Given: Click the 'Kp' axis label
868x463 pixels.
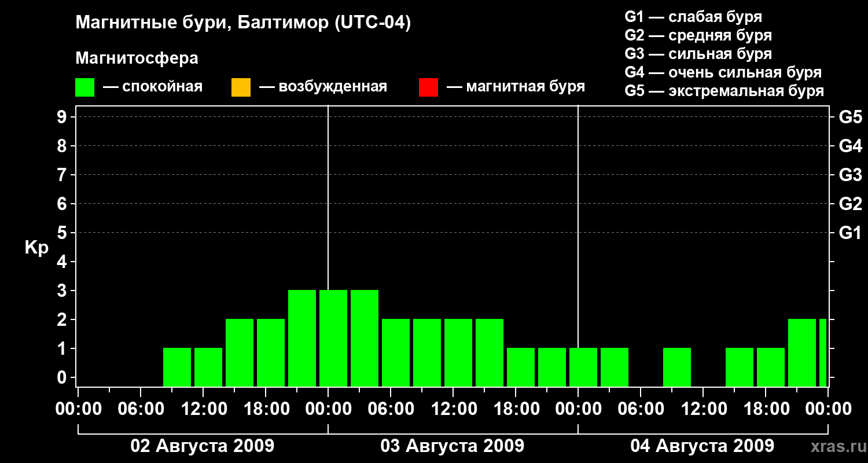Looking at the screenshot, I should pos(36,248).
